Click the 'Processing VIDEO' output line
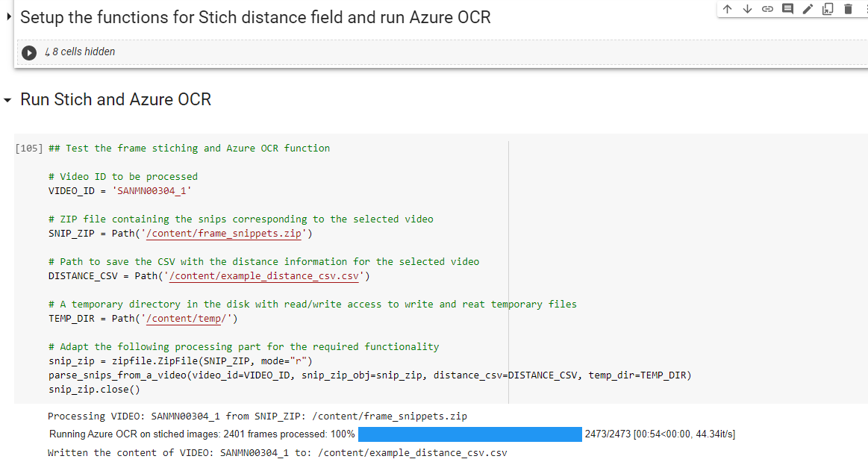This screenshot has height=465, width=868. [x=257, y=416]
